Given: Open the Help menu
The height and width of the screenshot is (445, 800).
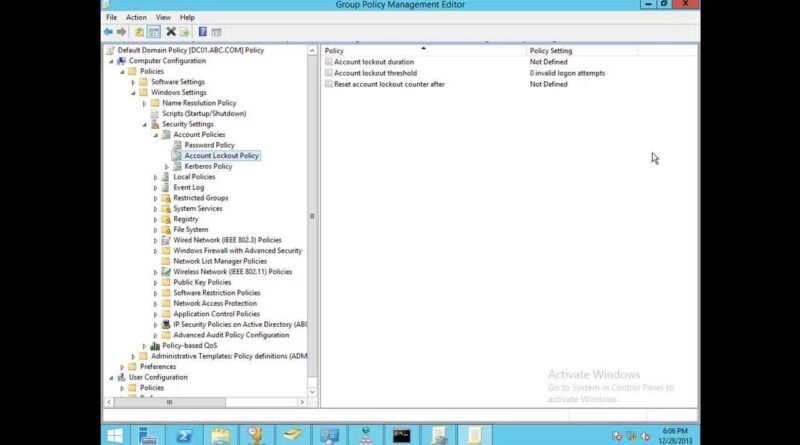Looking at the screenshot, I should [x=187, y=17].
